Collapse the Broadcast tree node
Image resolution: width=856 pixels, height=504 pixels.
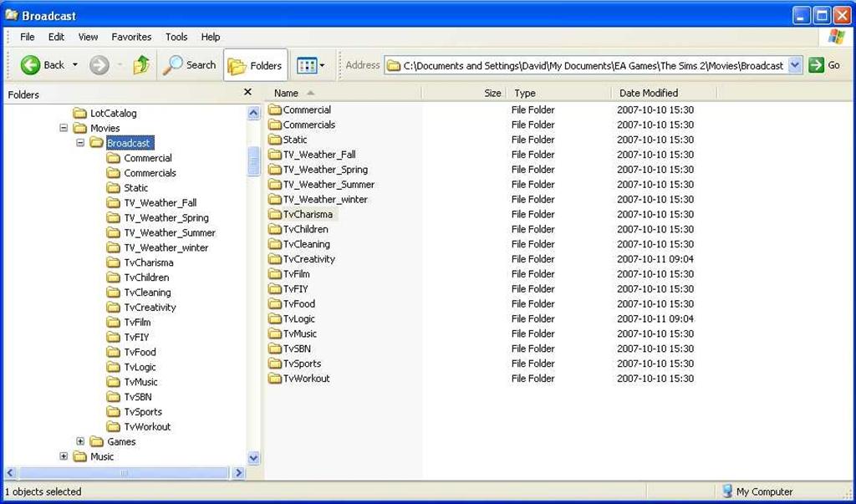[x=80, y=143]
